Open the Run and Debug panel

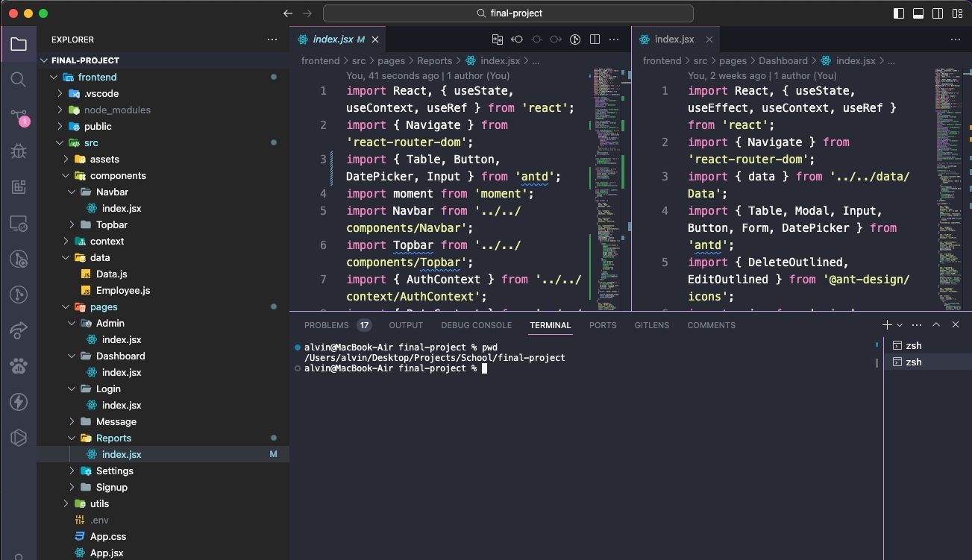[19, 151]
